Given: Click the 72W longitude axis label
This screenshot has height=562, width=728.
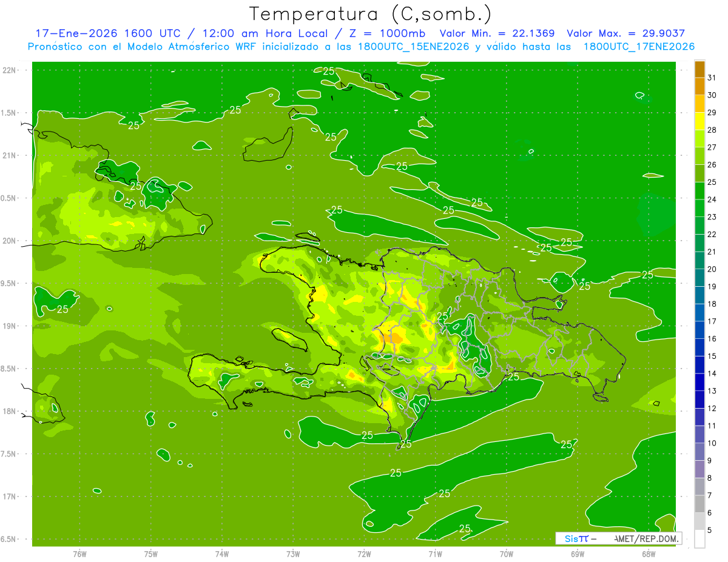Looking at the screenshot, I should [364, 554].
